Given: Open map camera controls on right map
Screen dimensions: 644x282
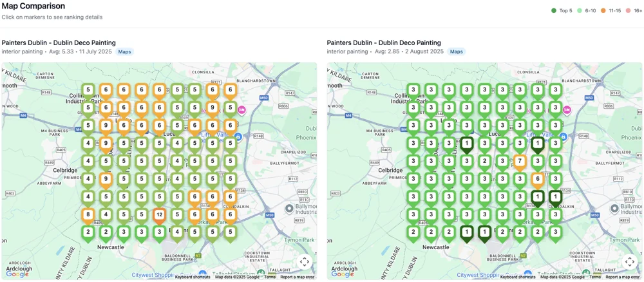Looking at the screenshot, I should 629,261.
